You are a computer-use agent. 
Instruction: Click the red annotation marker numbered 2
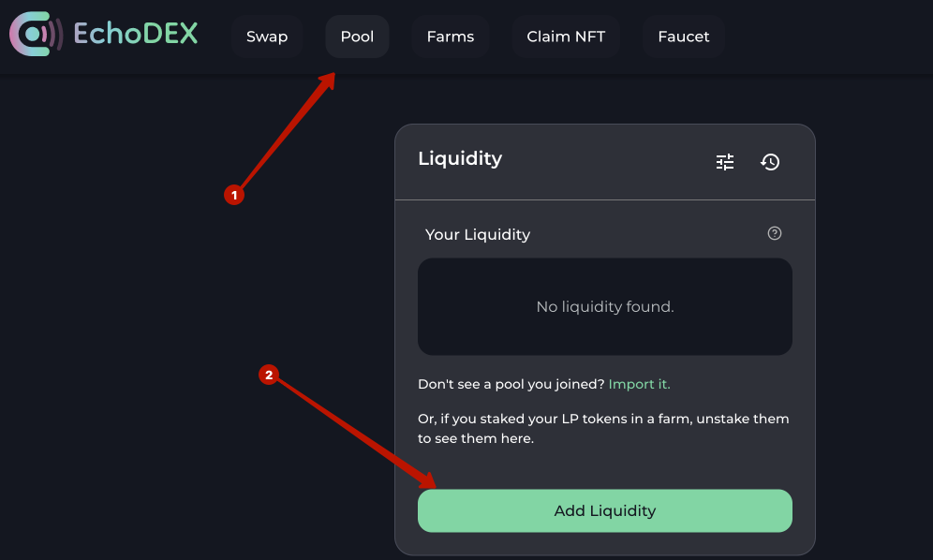point(269,375)
